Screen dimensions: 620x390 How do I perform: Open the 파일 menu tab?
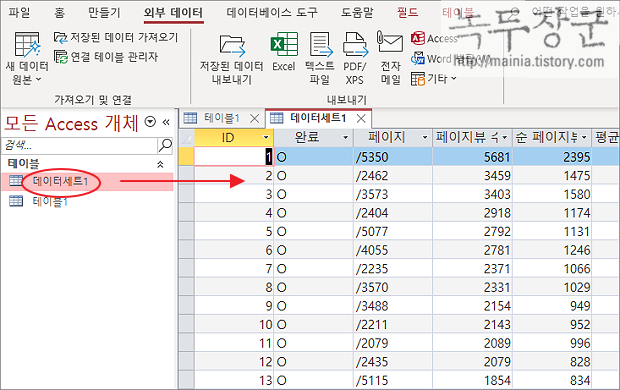coord(19,13)
